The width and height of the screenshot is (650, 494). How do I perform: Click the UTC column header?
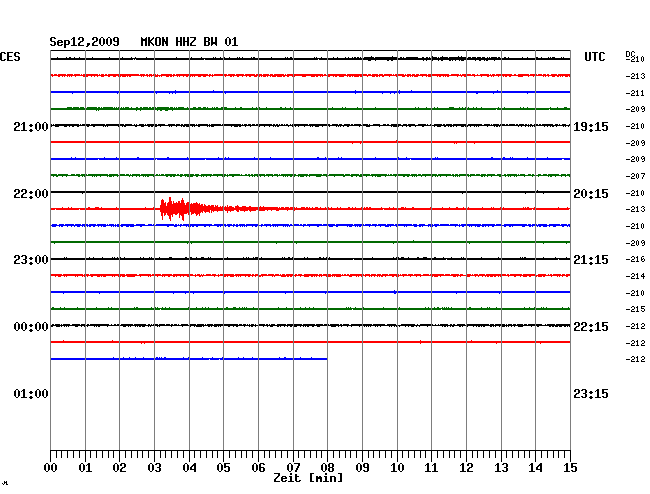pos(594,57)
